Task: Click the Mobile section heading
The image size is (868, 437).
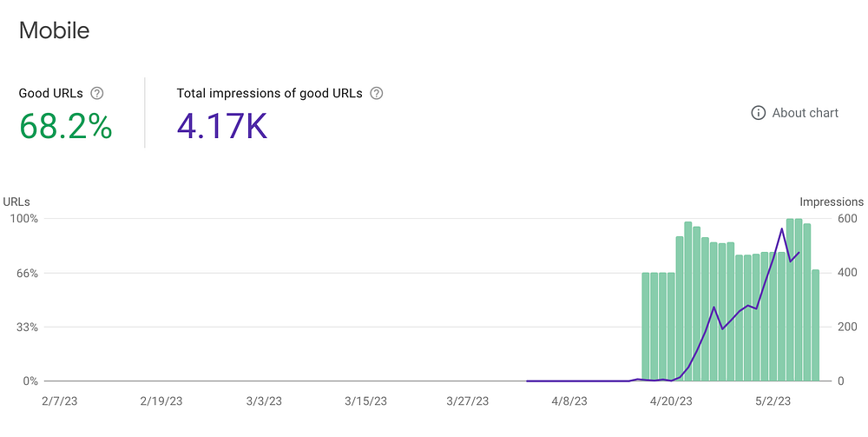Action: tap(54, 30)
